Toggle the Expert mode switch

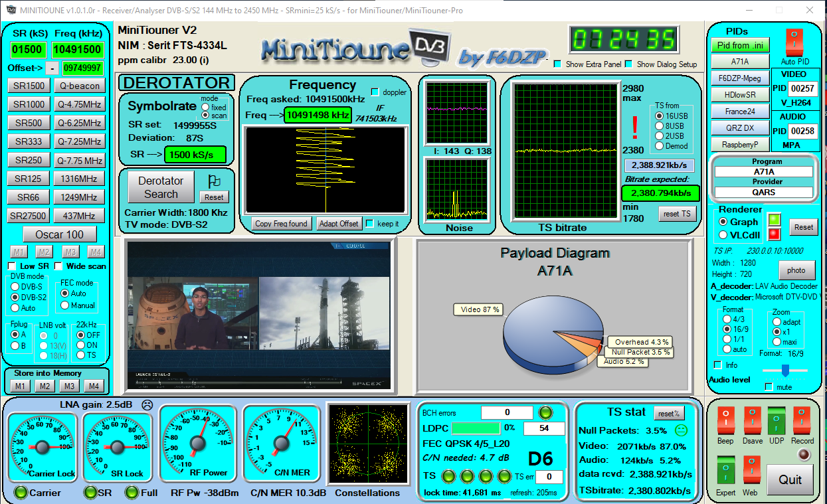tap(725, 469)
